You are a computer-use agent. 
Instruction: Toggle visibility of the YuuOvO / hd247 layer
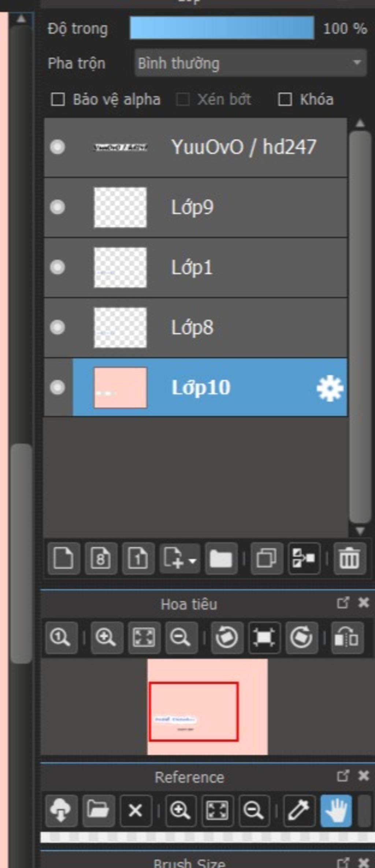(57, 147)
